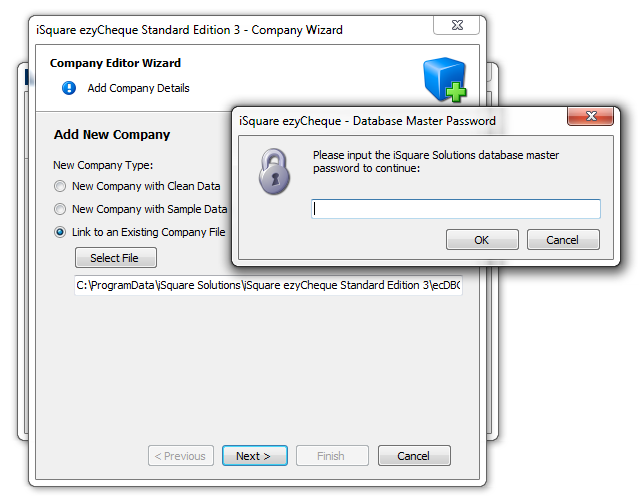Focus the master password input field
The width and height of the screenshot is (640, 500).
coord(456,209)
